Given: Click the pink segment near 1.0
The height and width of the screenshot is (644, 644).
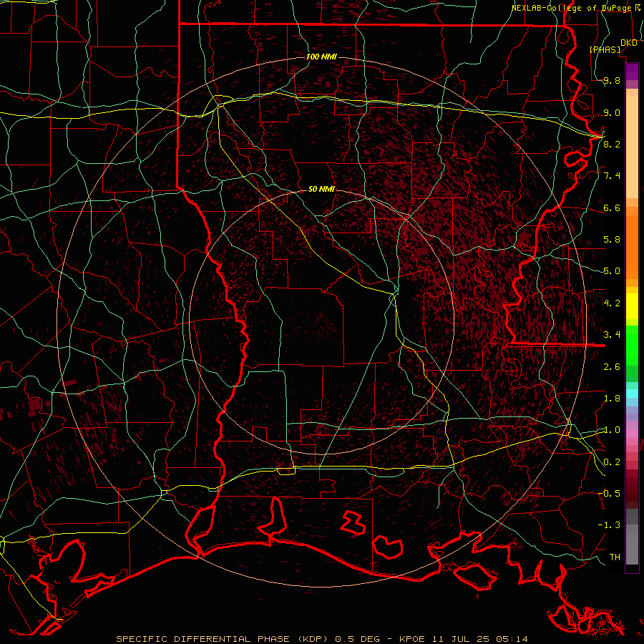Looking at the screenshot, I should (x=632, y=434).
